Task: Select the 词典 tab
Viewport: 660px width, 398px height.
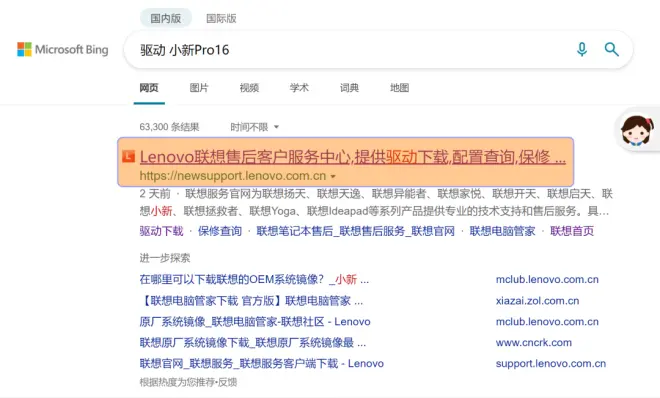Action: 349,88
